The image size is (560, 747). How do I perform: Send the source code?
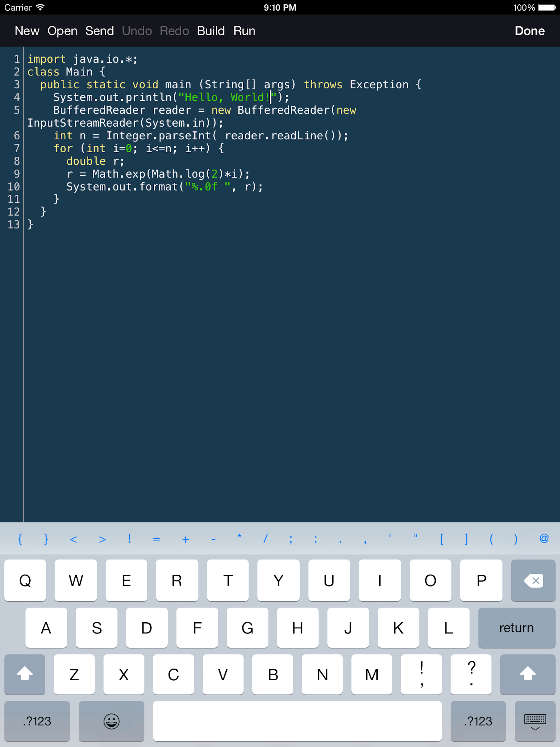[x=99, y=31]
